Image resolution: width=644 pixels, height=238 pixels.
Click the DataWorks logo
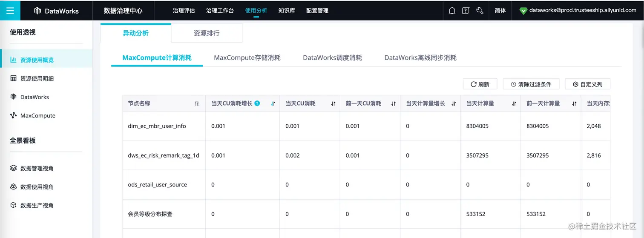(56, 11)
